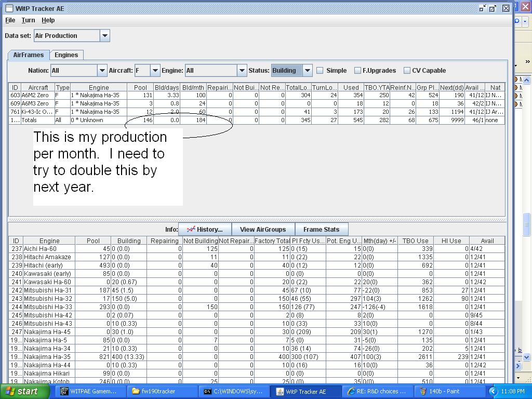Click the iconify window icon in title bar
This screenshot has height=399, width=532.
(483, 8)
